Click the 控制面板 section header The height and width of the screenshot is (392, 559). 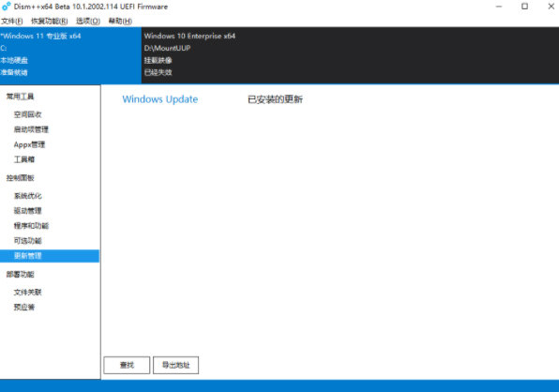pos(20,178)
